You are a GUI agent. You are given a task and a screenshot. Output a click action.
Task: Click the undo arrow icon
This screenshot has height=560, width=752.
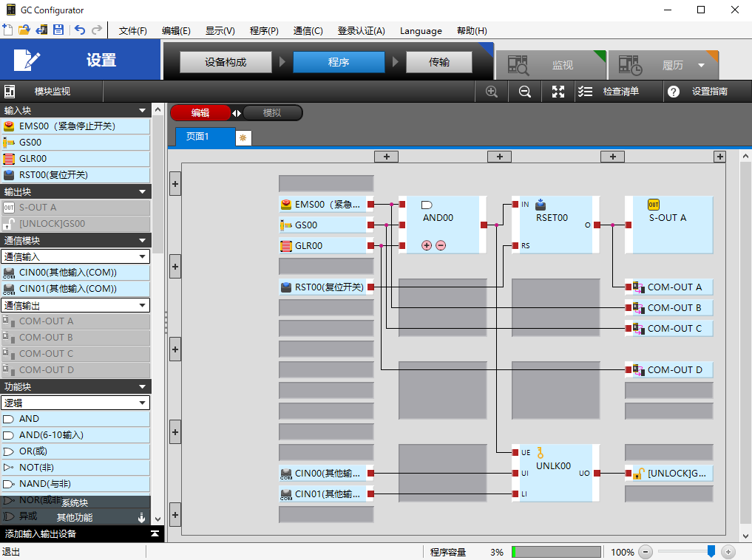[x=79, y=30]
